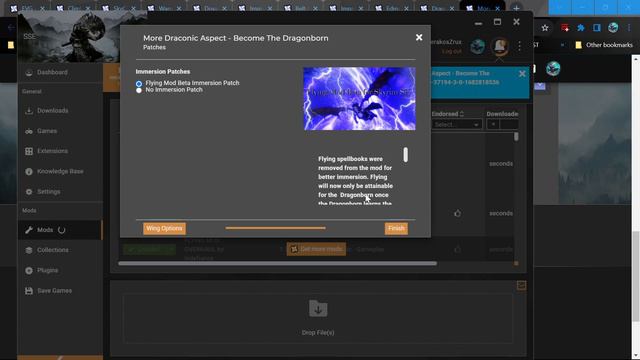This screenshot has width=640, height=360.
Task: Click the Knowledge Base info icon
Action: (29, 171)
